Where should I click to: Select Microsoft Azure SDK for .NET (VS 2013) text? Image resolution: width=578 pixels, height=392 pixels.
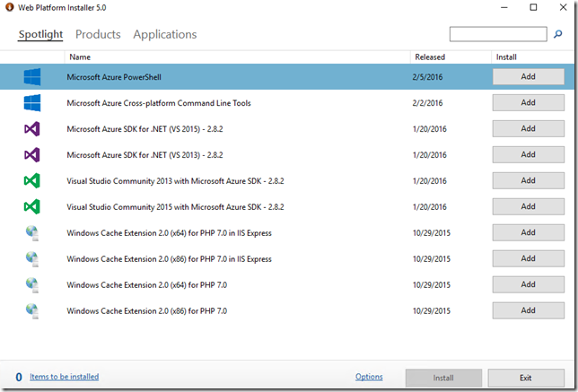[x=144, y=155]
